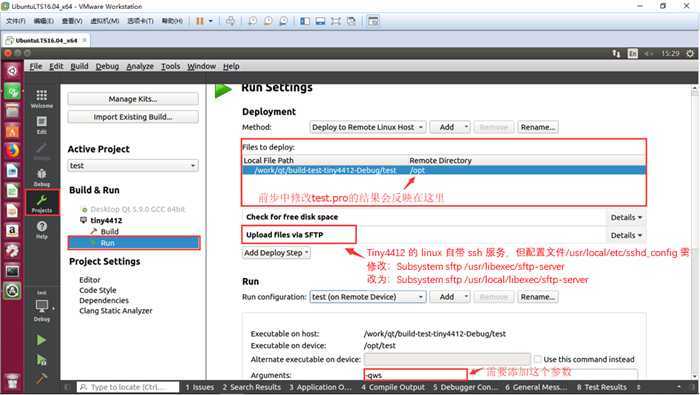Toggle the VMware library sidebar icon
The height and width of the screenshot is (395, 700).
305,21
